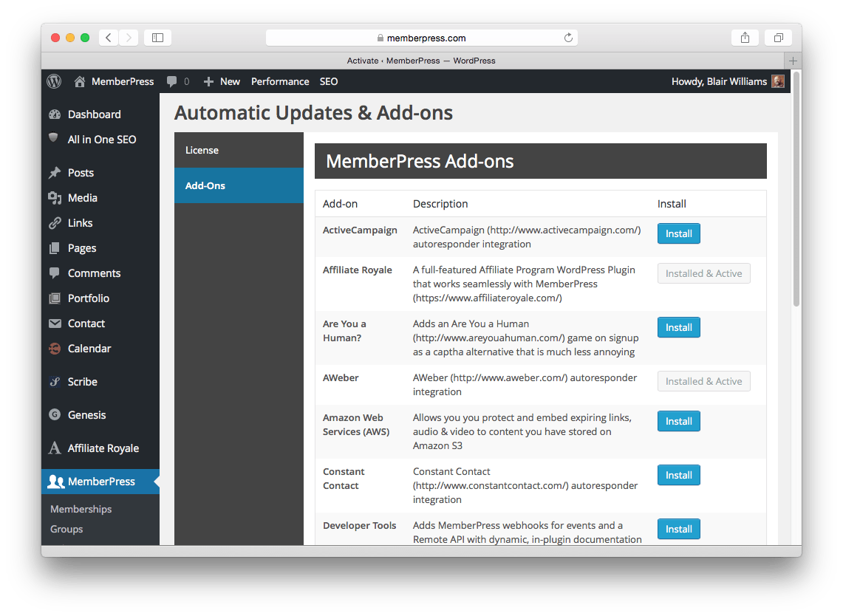This screenshot has width=843, height=616.
Task: Reload the page with the refresh icon
Action: 568,38
